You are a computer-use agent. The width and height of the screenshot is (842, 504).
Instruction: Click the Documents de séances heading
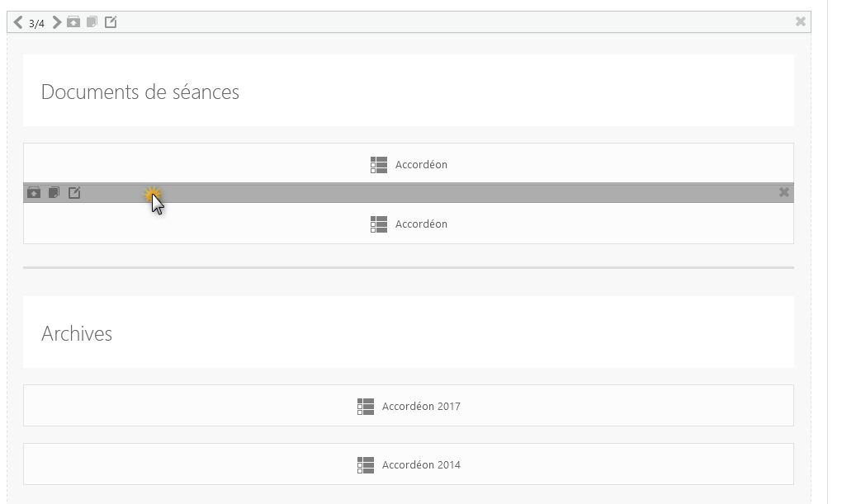point(140,92)
